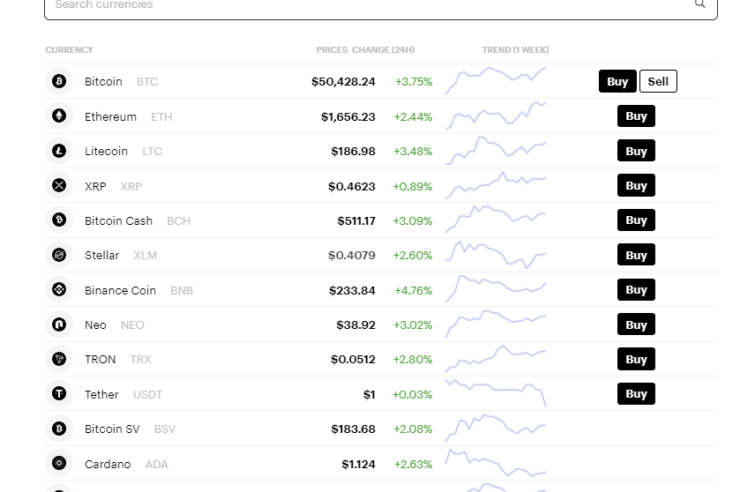Open the Stellar weekly trend chart
Image resolution: width=740 pixels, height=492 pixels.
pos(496,255)
